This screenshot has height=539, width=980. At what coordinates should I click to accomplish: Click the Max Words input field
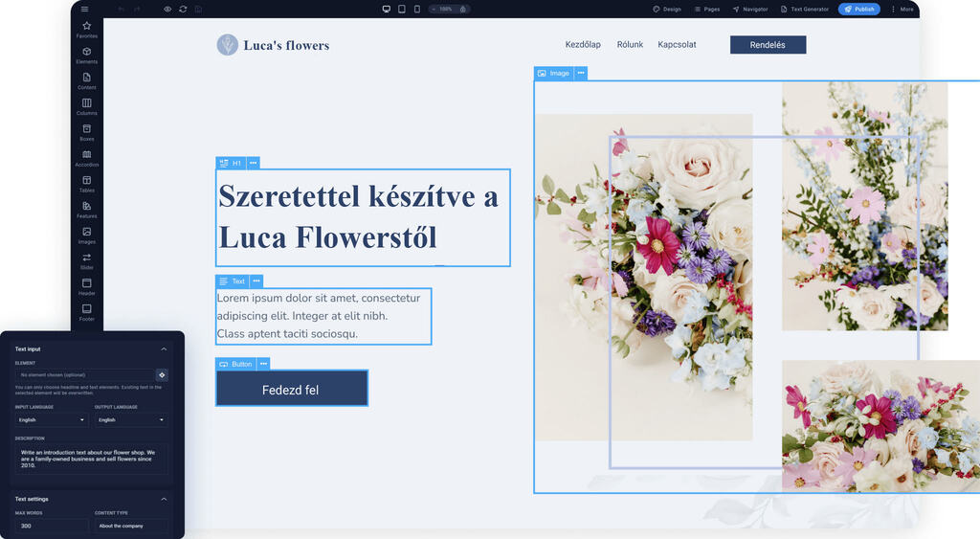pyautogui.click(x=52, y=526)
